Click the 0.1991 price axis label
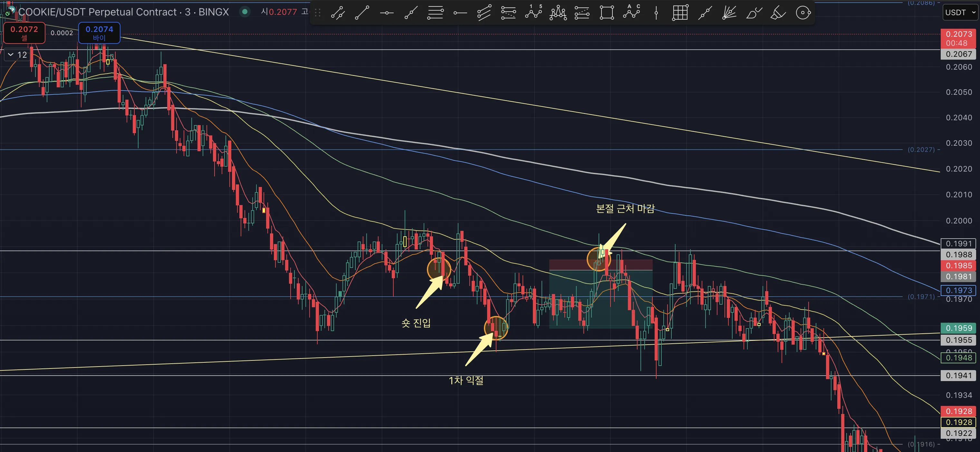Image resolution: width=980 pixels, height=452 pixels. pyautogui.click(x=959, y=243)
